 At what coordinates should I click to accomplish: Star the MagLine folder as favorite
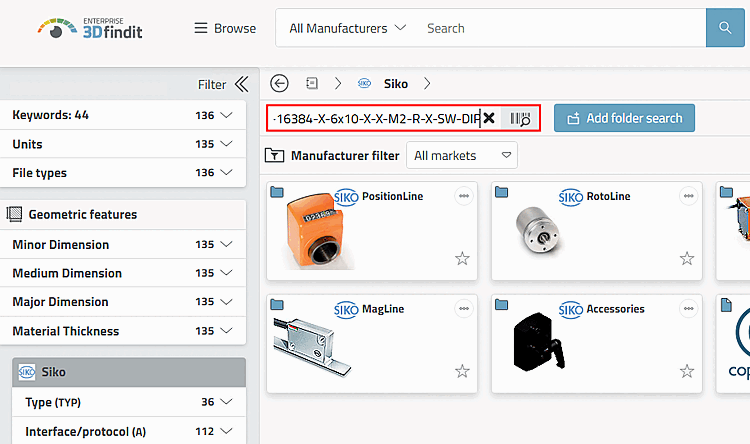click(462, 371)
